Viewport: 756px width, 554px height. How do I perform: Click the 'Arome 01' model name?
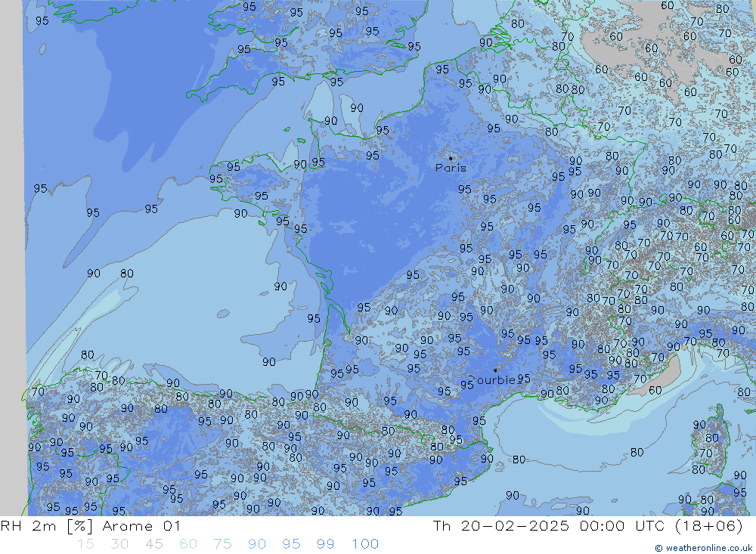141,525
